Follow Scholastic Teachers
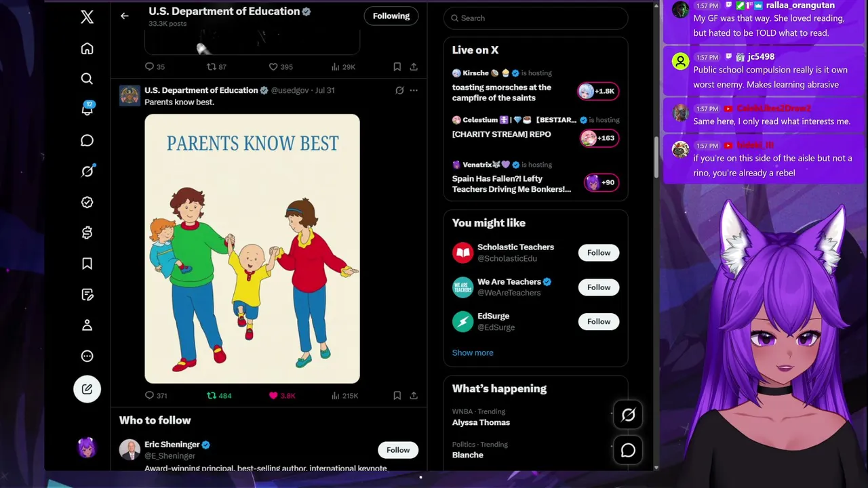The height and width of the screenshot is (488, 868). point(599,253)
